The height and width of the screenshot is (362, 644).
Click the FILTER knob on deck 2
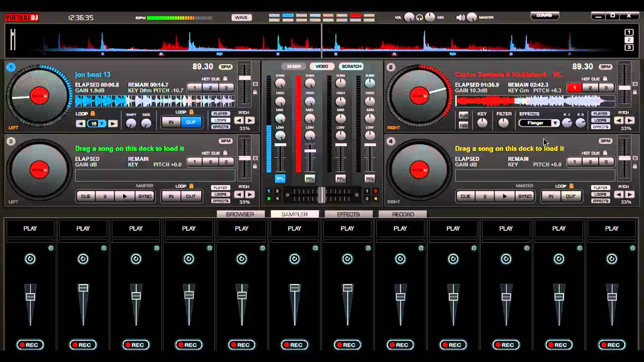[x=504, y=123]
